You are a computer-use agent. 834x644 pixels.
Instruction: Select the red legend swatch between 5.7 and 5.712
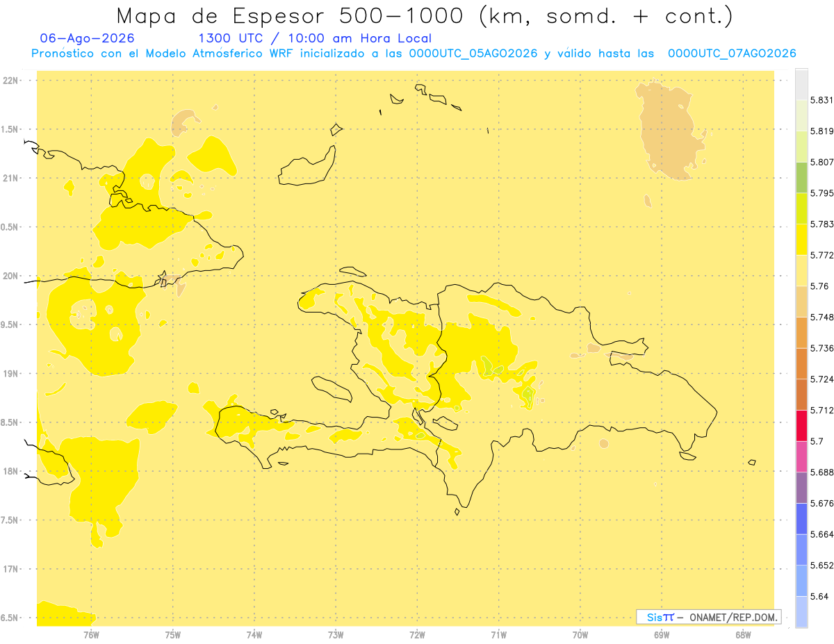[x=801, y=425]
